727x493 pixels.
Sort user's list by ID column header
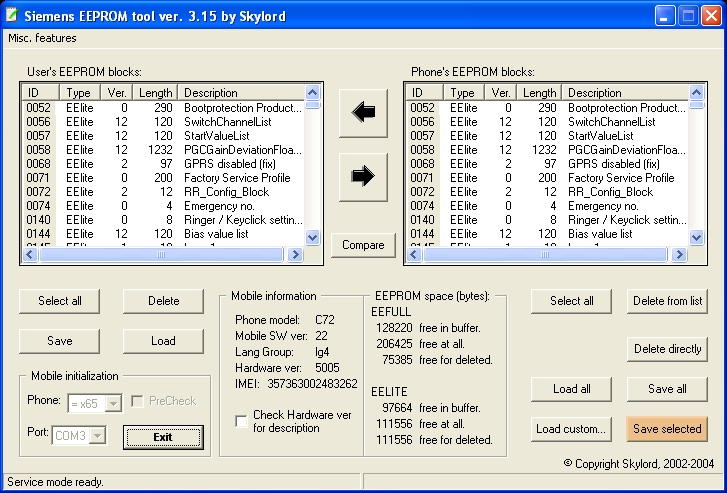point(40,93)
